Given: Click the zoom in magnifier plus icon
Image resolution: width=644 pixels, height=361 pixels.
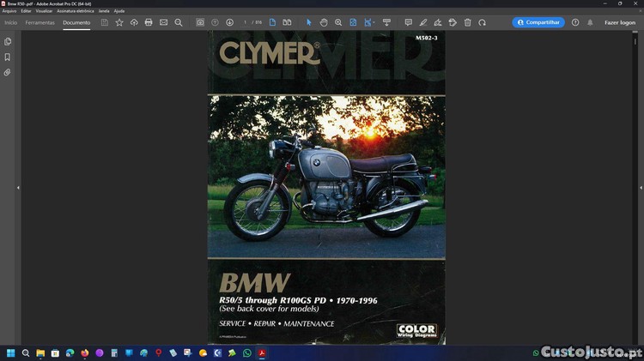Looking at the screenshot, I should click(338, 22).
